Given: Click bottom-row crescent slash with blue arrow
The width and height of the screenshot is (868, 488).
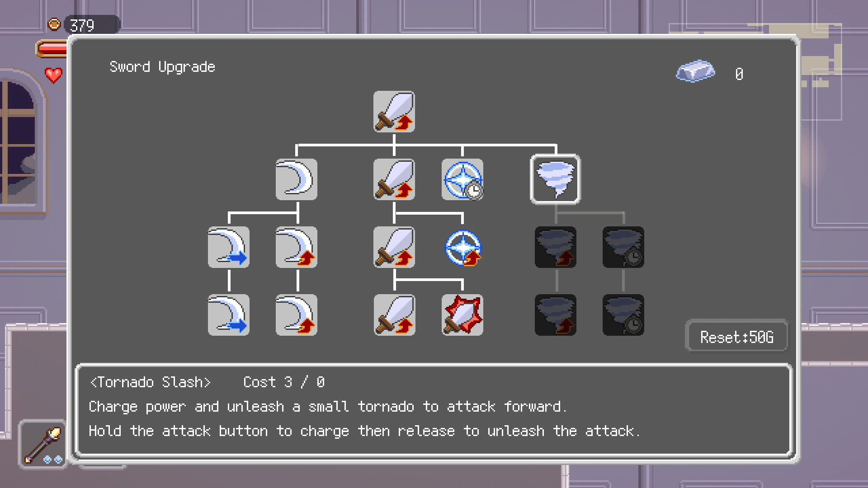Looking at the screenshot, I should [228, 315].
